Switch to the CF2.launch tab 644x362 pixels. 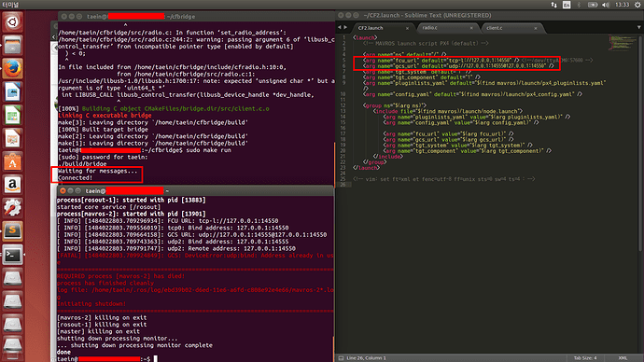tap(370, 28)
